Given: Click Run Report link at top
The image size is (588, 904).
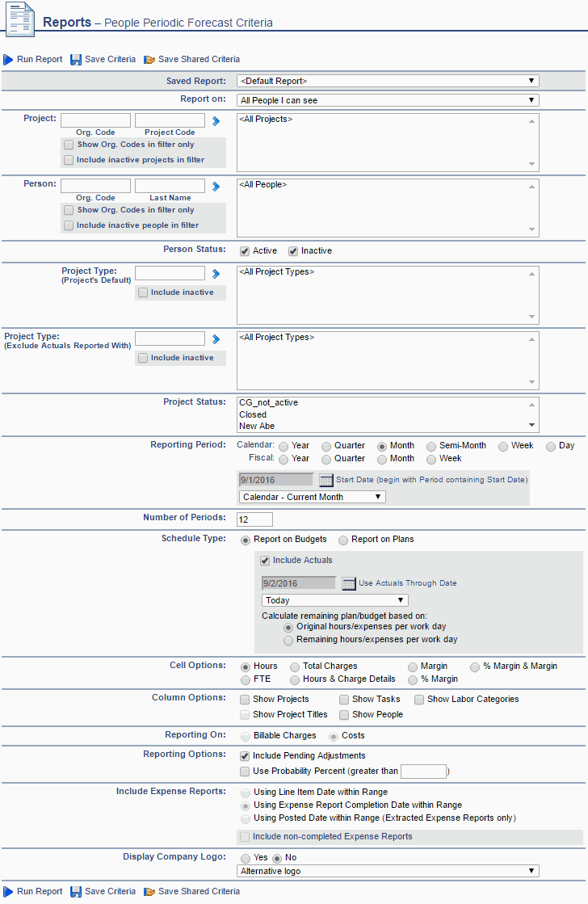Looking at the screenshot, I should tap(40, 60).
